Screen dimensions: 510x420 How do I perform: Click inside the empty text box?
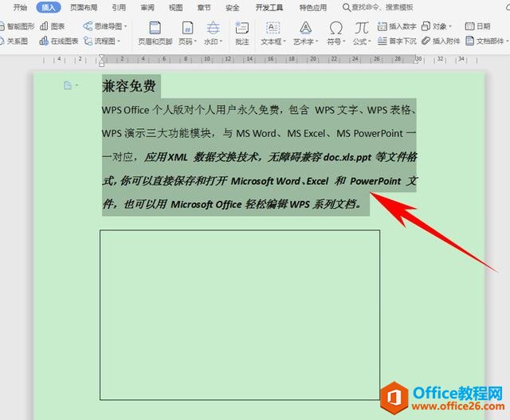point(240,315)
